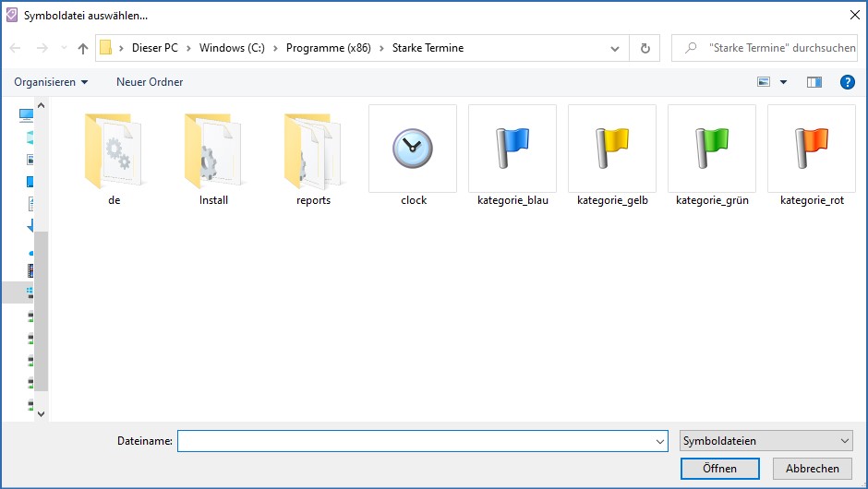Expand the Dateiname history dropdown arrow
868x489 pixels.
(659, 441)
